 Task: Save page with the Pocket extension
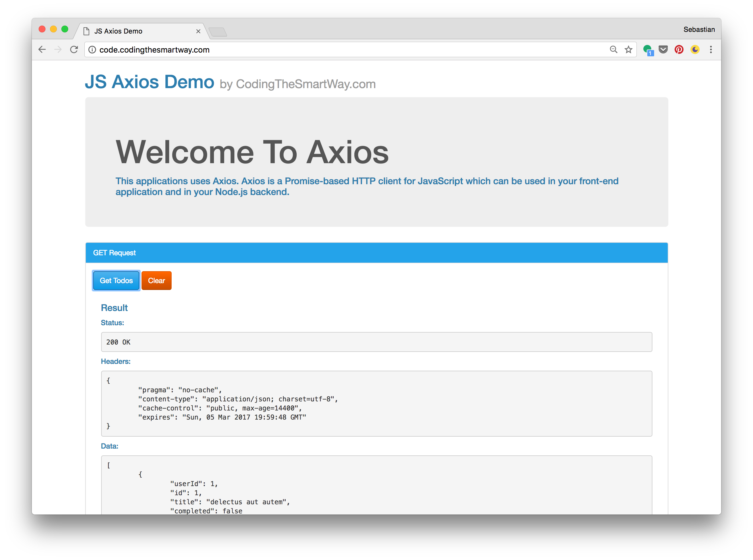[663, 49]
